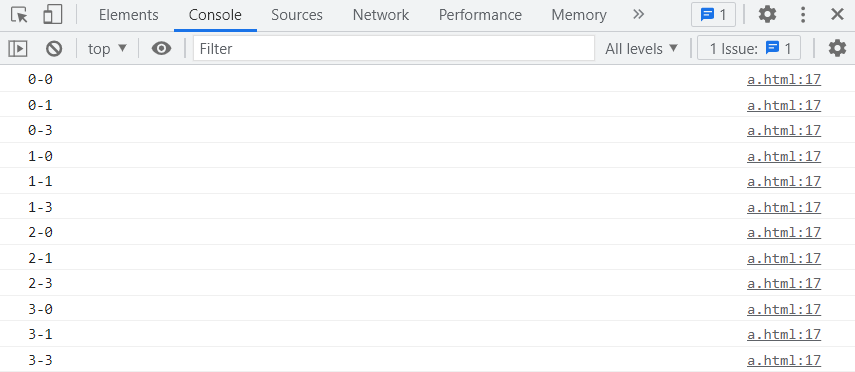Viewport: 855px width, 372px height.
Task: Show the console sidebar panel icon
Action: pyautogui.click(x=17, y=49)
